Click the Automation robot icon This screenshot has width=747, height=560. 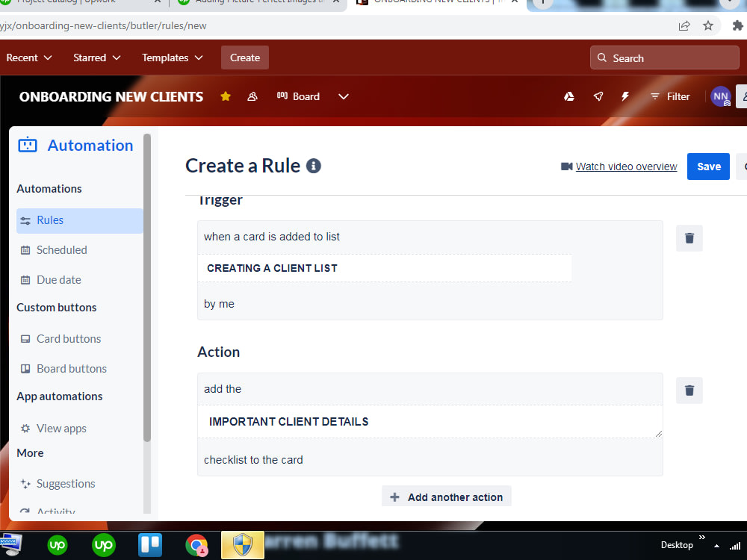click(28, 145)
